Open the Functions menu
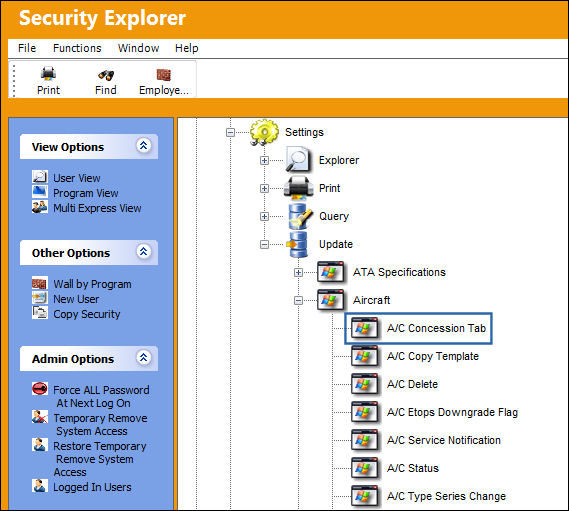569x511 pixels. coord(77,48)
